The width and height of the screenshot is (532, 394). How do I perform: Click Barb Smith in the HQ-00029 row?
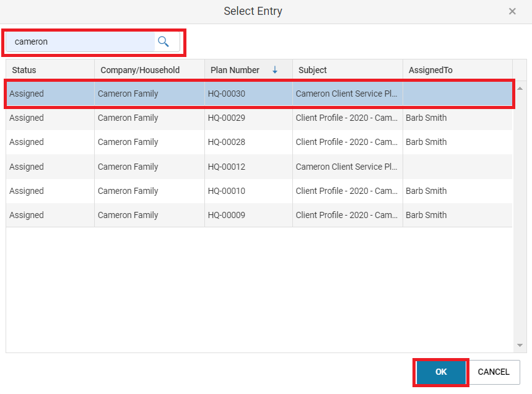[x=426, y=118]
